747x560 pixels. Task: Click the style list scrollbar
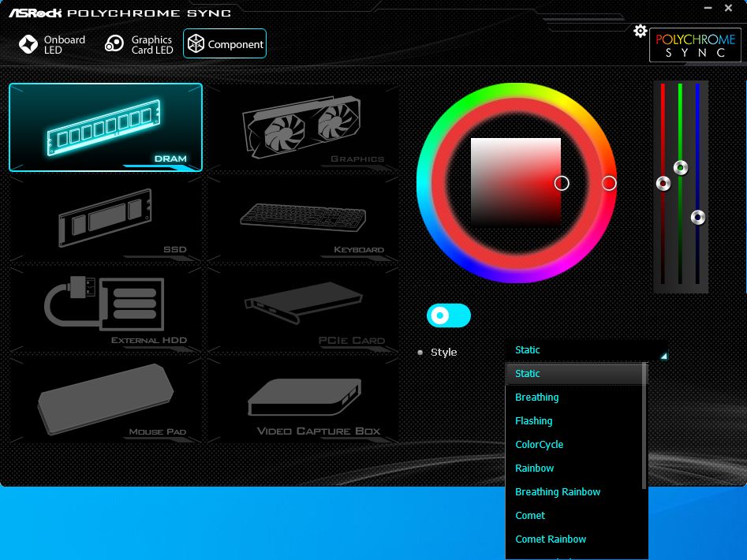644,426
